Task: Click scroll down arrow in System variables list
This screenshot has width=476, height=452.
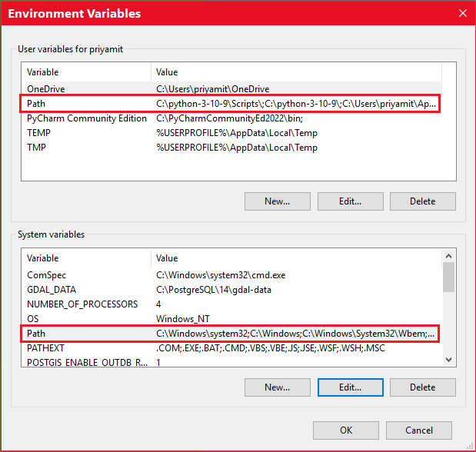Action: coord(448,360)
